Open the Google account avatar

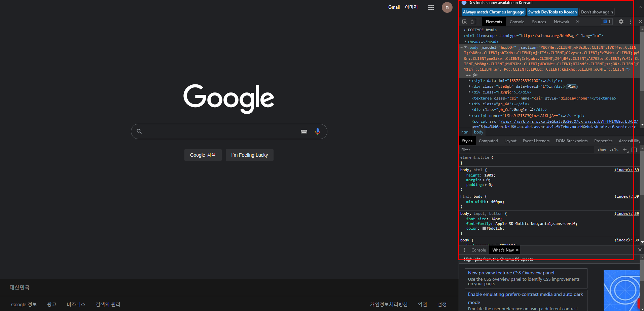(x=447, y=7)
